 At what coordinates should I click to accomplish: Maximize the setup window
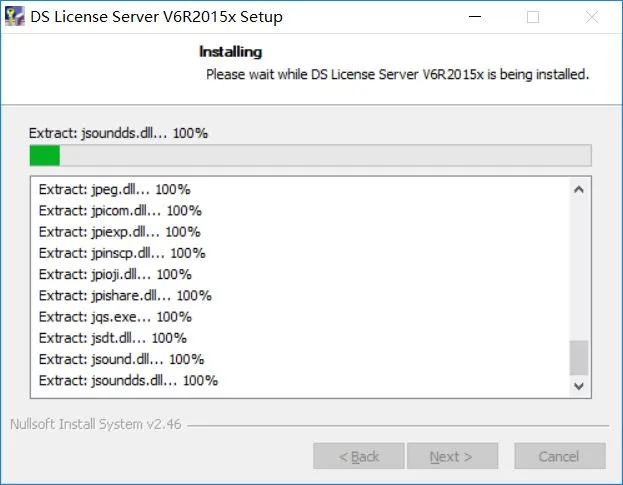pyautogui.click(x=533, y=17)
